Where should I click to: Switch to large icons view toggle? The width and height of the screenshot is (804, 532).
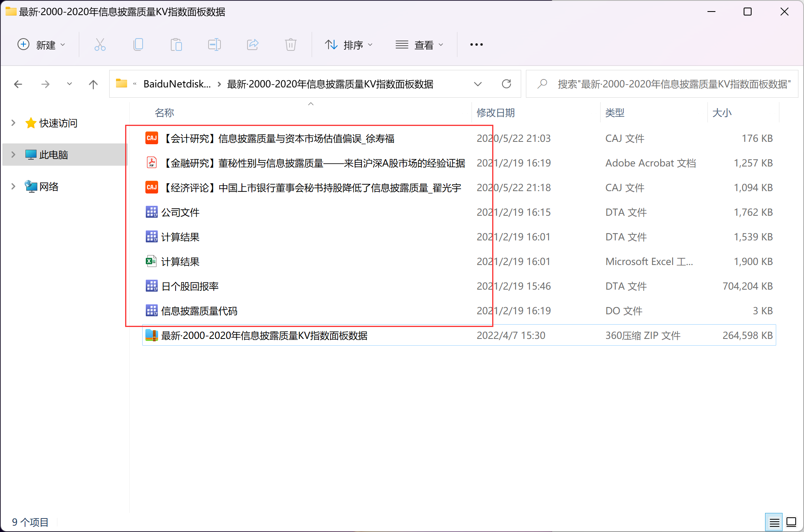tap(791, 522)
